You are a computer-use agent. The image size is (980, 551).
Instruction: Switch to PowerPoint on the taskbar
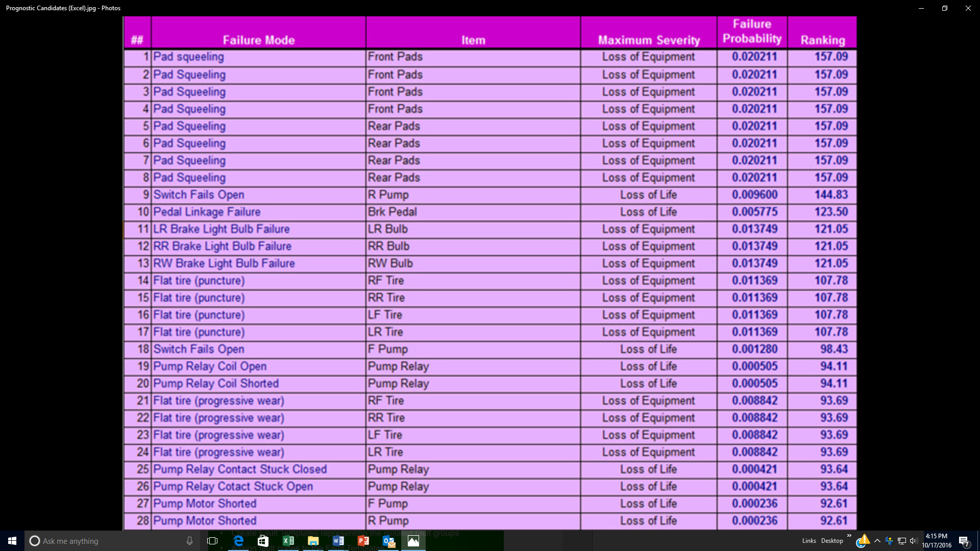363,541
